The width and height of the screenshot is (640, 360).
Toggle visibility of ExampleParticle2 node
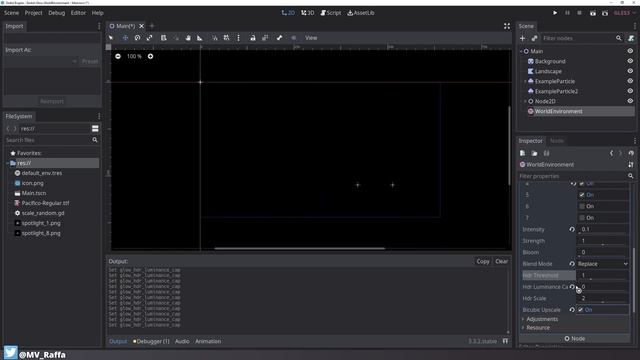coord(630,91)
